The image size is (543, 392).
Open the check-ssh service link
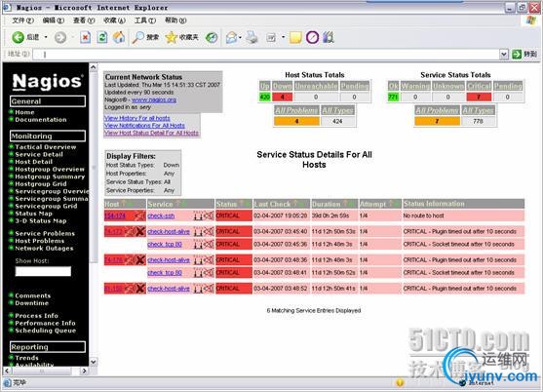161,216
